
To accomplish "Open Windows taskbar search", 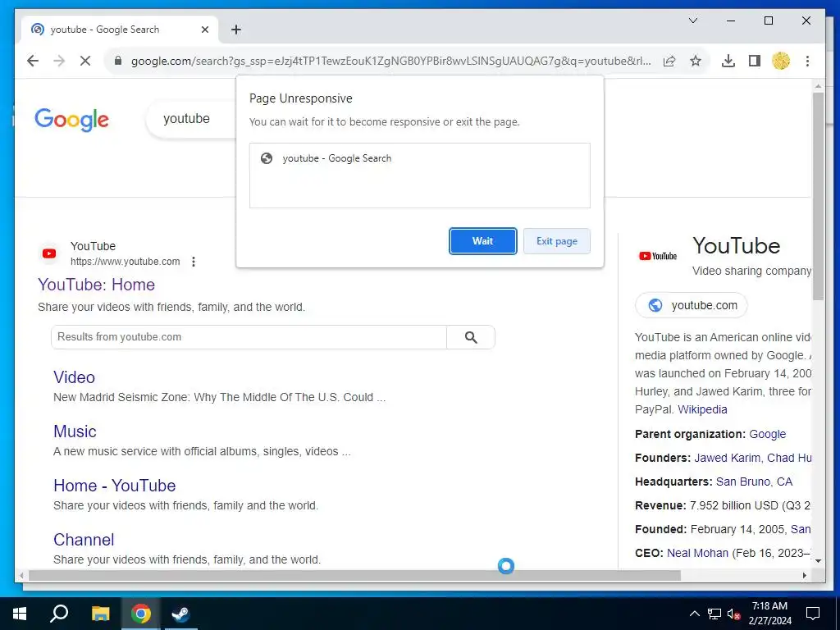I will click(x=59, y=614).
